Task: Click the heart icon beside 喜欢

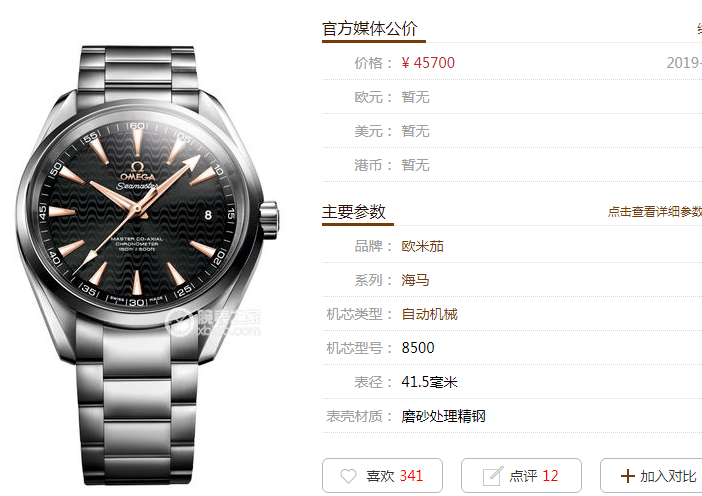Action: [x=348, y=476]
